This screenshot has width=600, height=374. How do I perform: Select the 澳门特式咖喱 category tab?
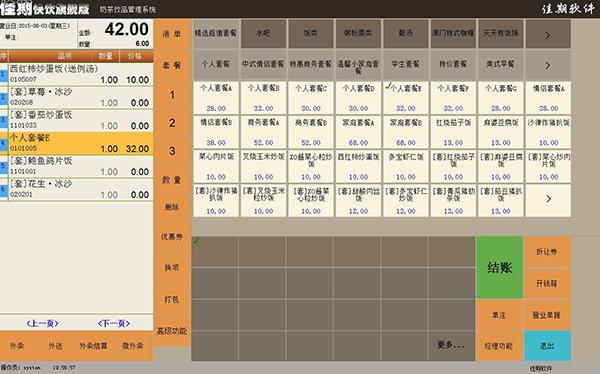(453, 34)
